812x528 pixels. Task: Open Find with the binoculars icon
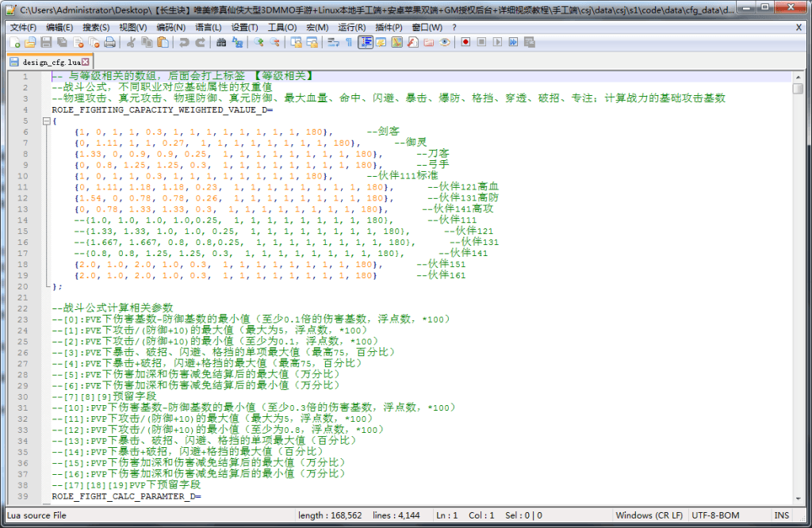[x=222, y=42]
